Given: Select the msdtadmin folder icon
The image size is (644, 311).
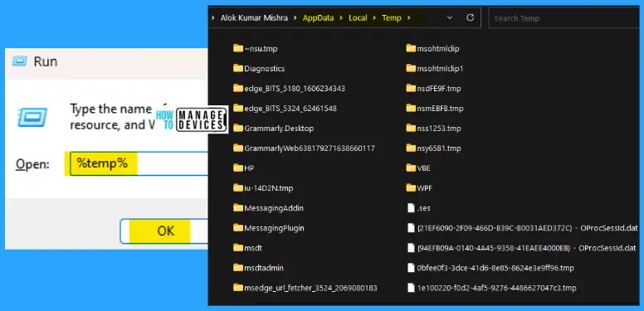Looking at the screenshot, I should tap(238, 268).
